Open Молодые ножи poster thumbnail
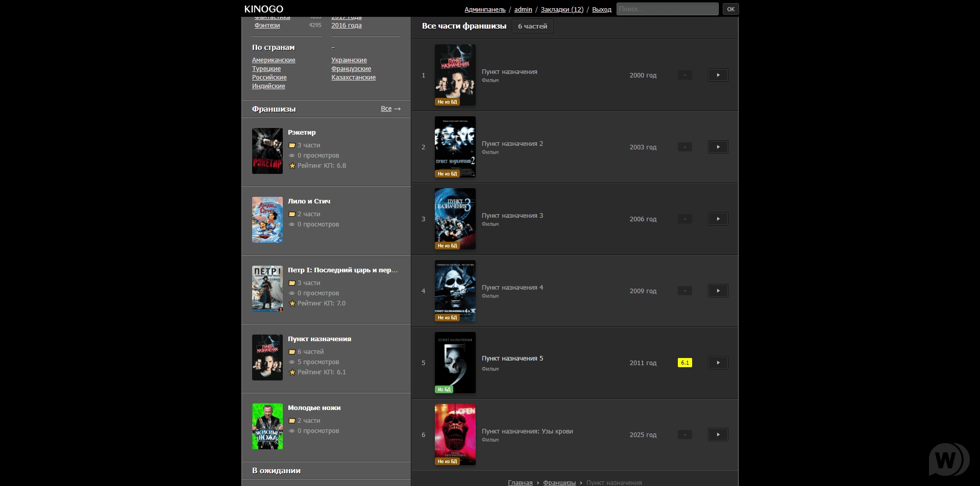The width and height of the screenshot is (980, 486). tap(267, 426)
